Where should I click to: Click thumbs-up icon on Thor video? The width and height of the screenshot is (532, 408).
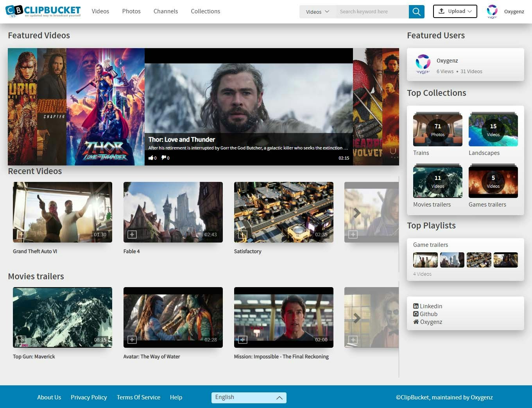pos(151,158)
